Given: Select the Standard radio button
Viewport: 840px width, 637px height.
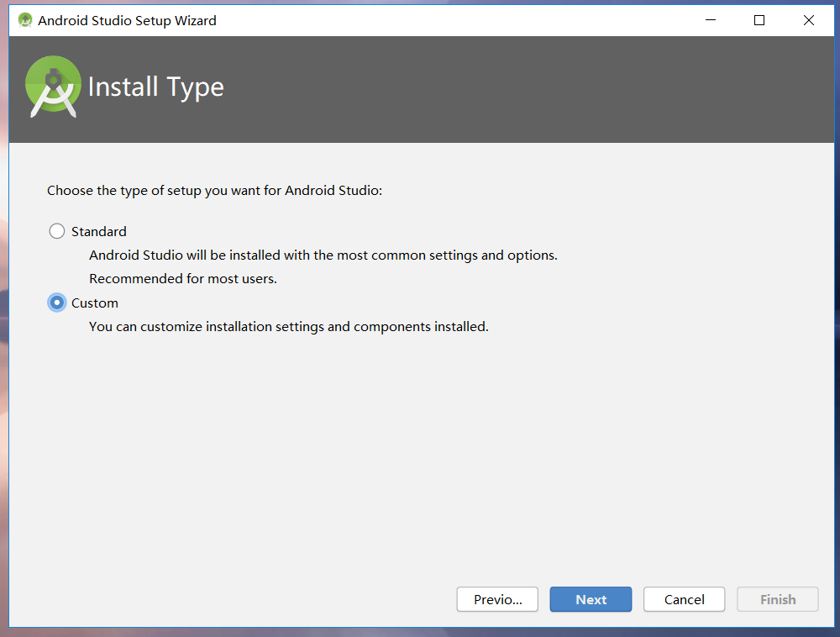Looking at the screenshot, I should point(57,231).
